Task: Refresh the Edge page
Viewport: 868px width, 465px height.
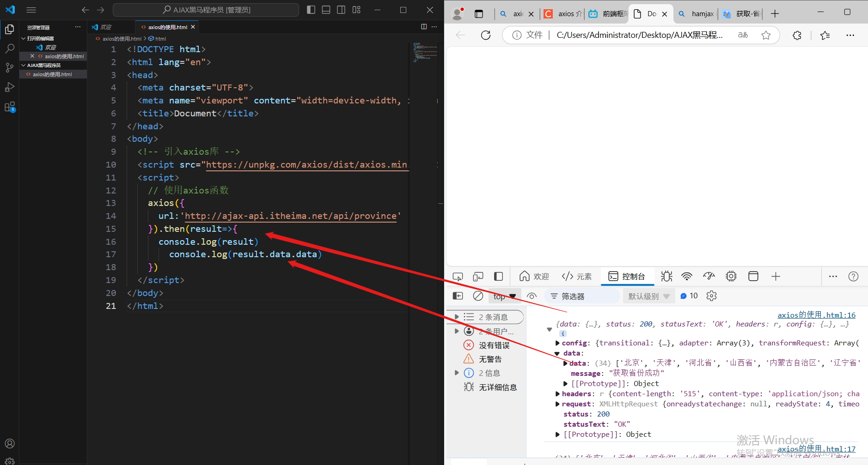Action: (486, 35)
